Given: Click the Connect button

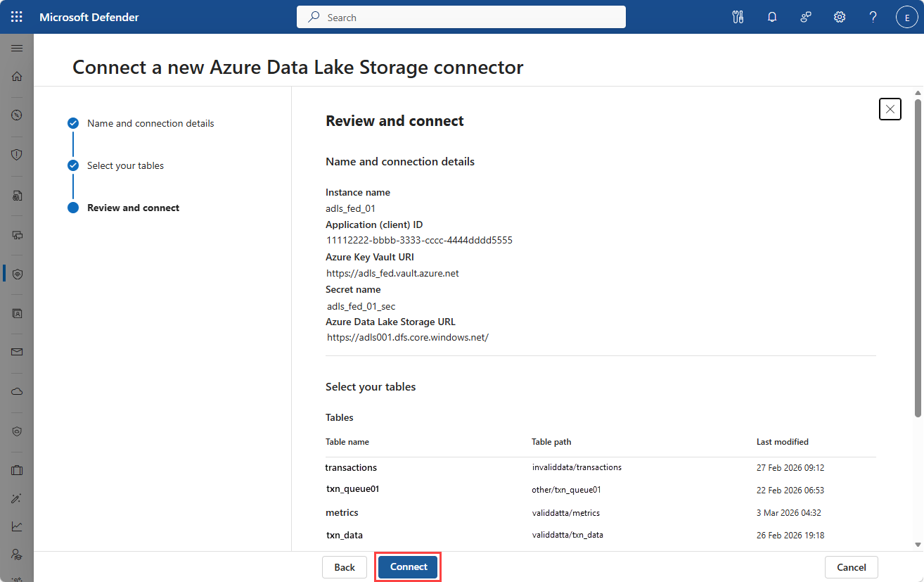Looking at the screenshot, I should [409, 567].
